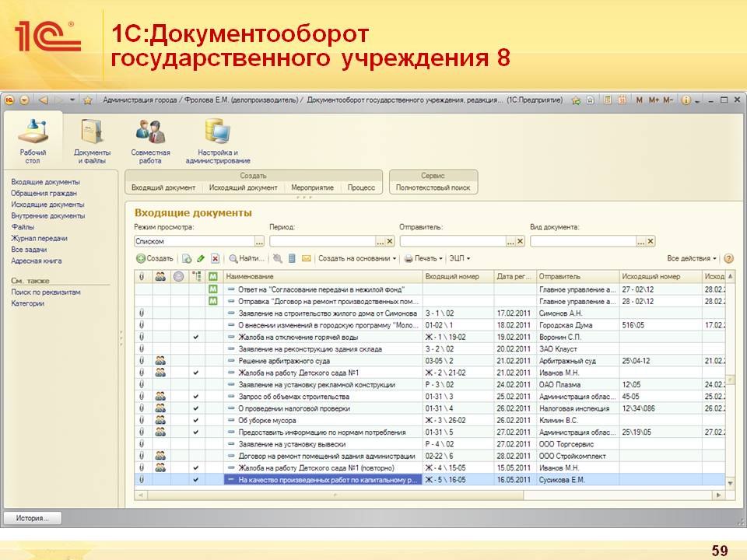
Task: Click the vertical scrollbar up arrow
Action: [x=731, y=276]
